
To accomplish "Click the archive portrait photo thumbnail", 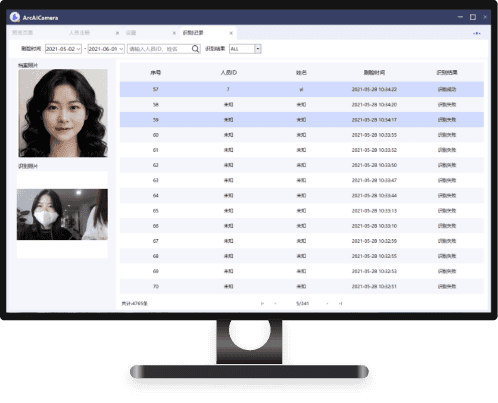I will [x=63, y=113].
